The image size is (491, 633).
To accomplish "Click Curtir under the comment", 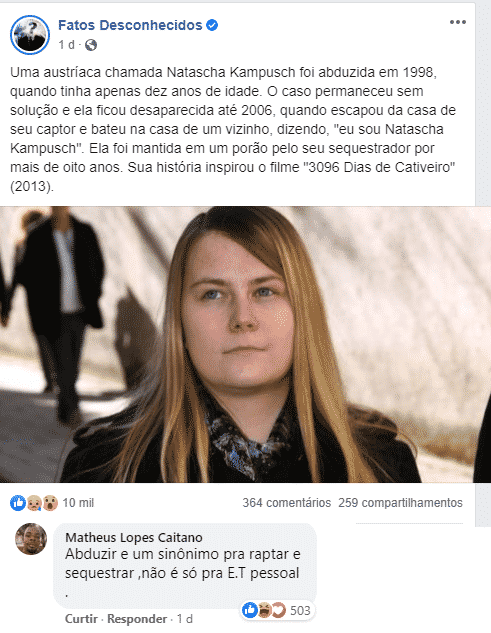I will pyautogui.click(x=81, y=619).
